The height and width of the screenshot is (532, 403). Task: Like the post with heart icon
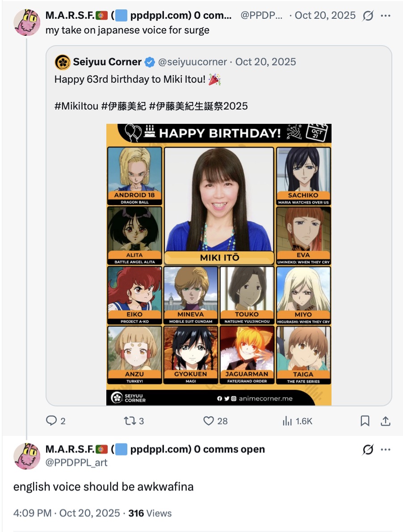click(x=209, y=421)
